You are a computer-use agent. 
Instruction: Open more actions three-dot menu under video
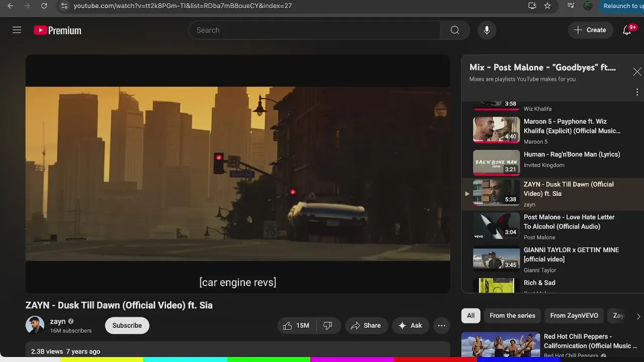tap(441, 325)
